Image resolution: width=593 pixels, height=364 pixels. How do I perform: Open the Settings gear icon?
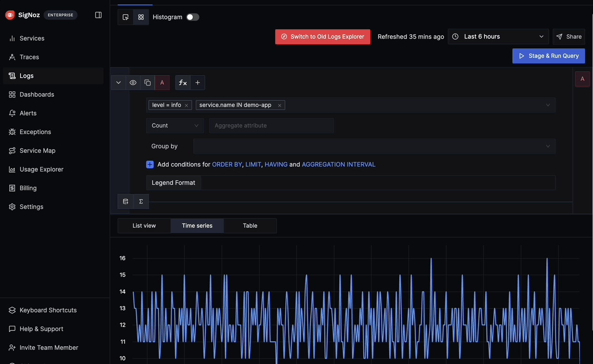pos(12,207)
